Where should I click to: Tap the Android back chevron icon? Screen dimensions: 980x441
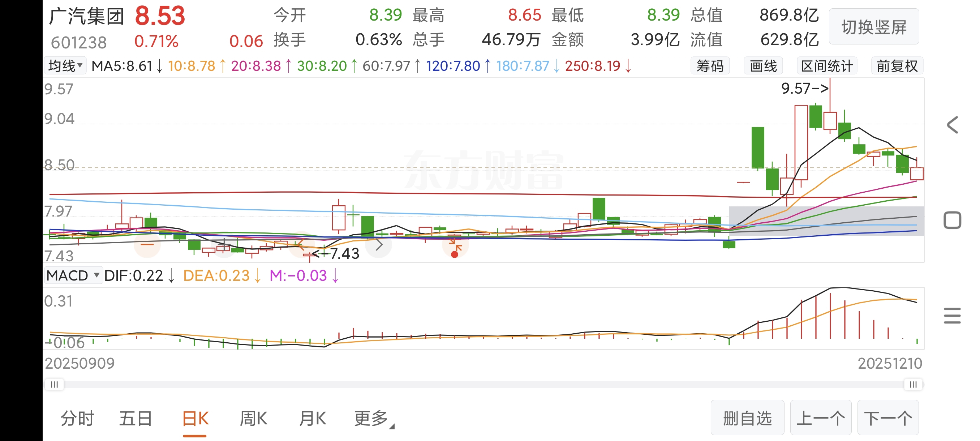(x=952, y=125)
